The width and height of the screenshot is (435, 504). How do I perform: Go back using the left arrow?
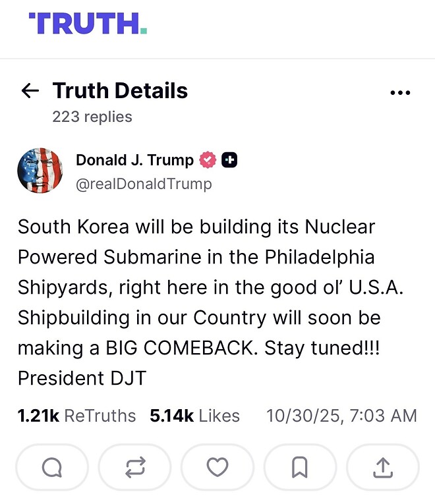[x=30, y=91]
